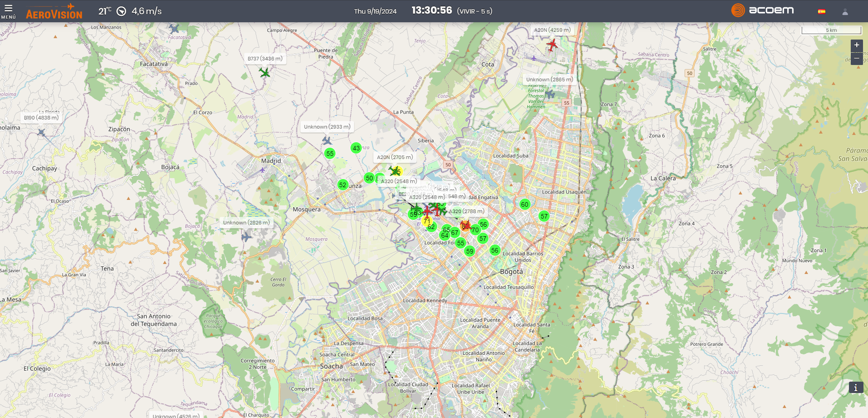Open the noise marker showing 67
This screenshot has height=418, width=868.
pyautogui.click(x=454, y=233)
